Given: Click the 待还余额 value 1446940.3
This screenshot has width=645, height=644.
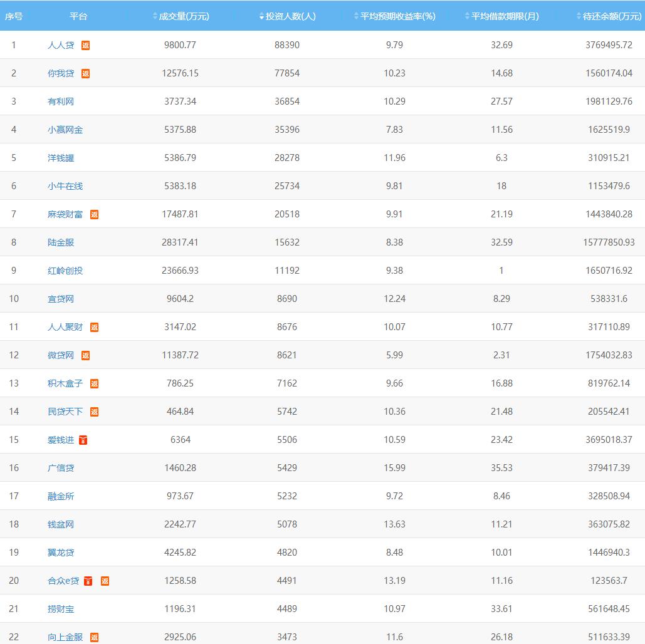Looking at the screenshot, I should tap(609, 553).
